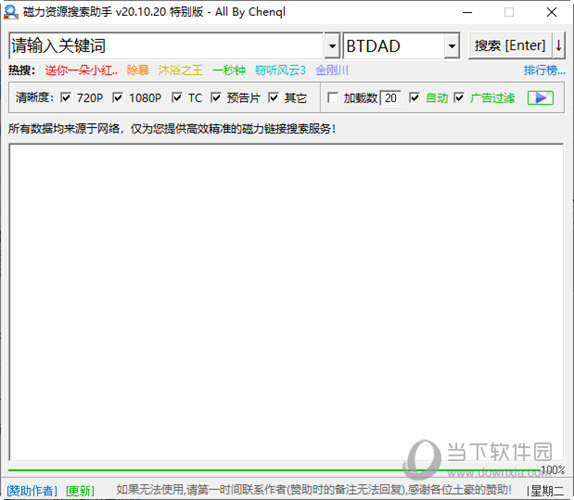574x500 pixels.
Task: Toggle the 其它 checkbox
Action: [x=273, y=98]
